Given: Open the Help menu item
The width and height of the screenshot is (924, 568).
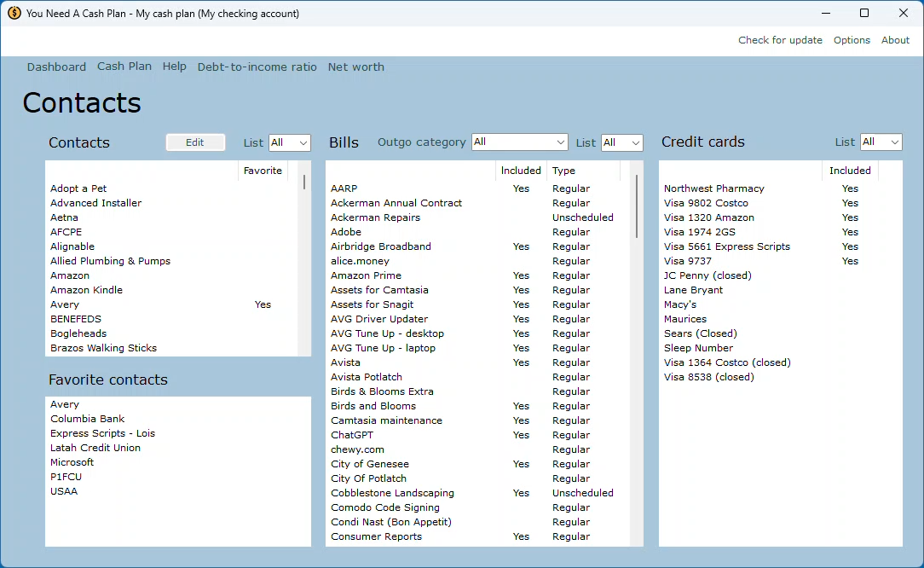Looking at the screenshot, I should (175, 67).
